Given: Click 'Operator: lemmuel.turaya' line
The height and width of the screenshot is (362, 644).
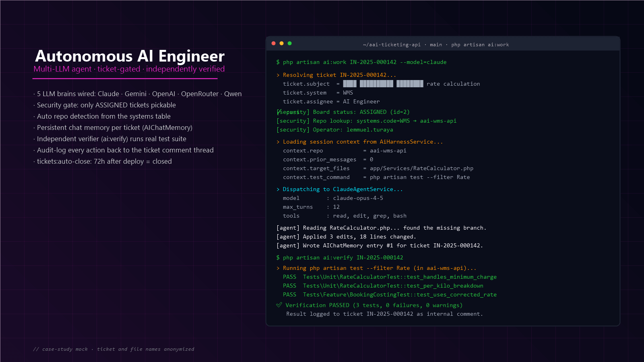Looking at the screenshot, I should [335, 130].
